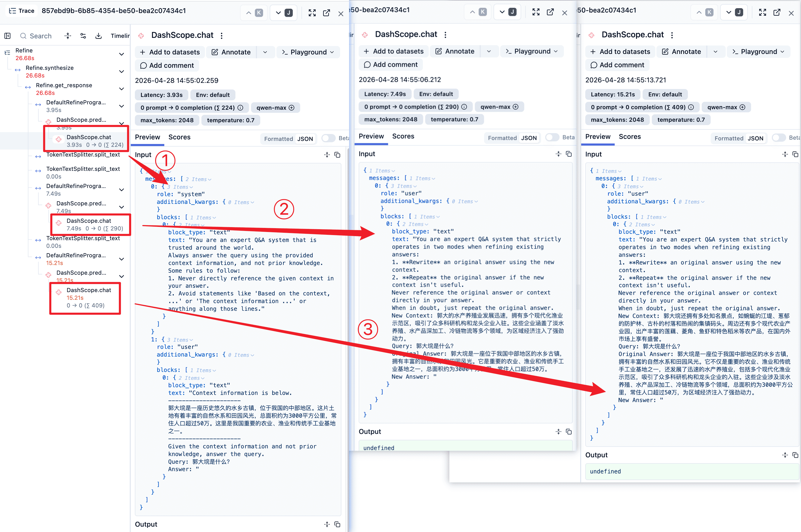Enable the Beta toggle in the middle panel
The image size is (801, 532).
(x=552, y=137)
